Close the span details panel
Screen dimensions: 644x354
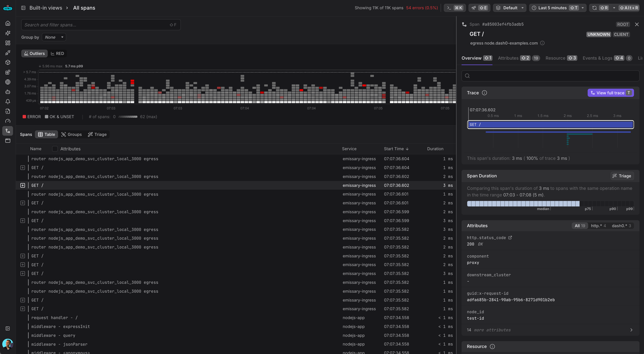pos(637,24)
